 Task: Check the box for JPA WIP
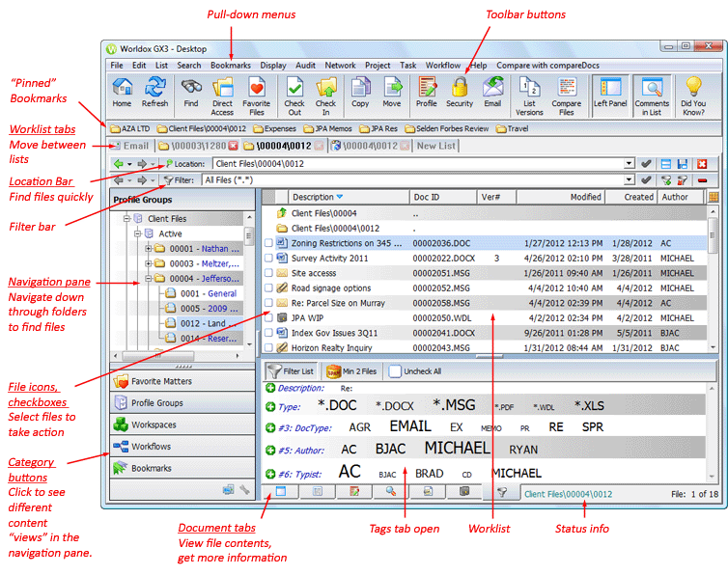coord(268,318)
